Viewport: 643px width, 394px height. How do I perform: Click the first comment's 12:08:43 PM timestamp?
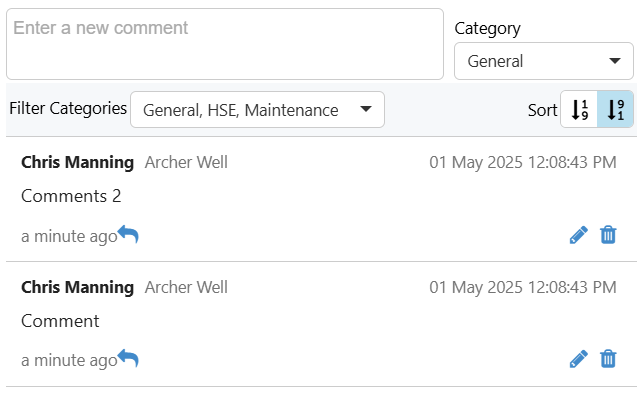[572, 162]
